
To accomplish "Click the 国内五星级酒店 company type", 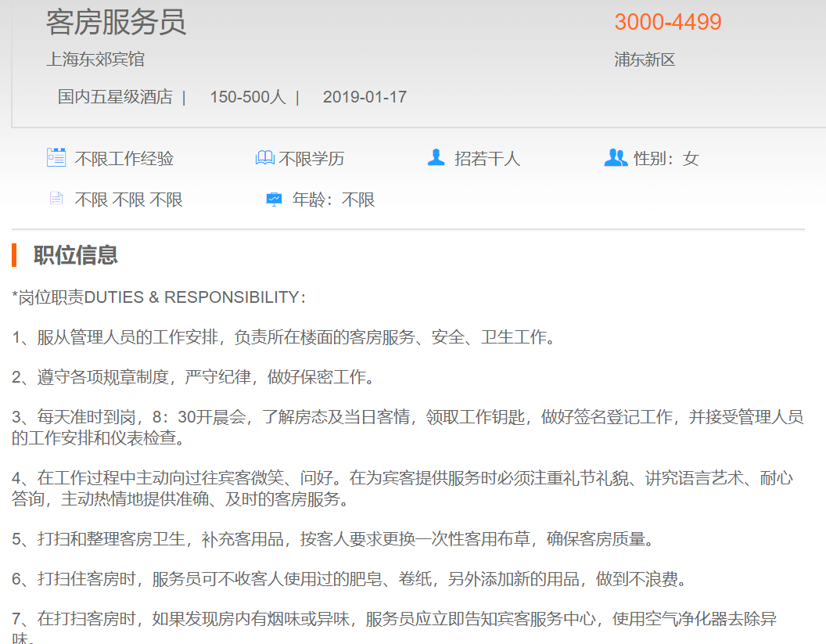I will click(115, 97).
